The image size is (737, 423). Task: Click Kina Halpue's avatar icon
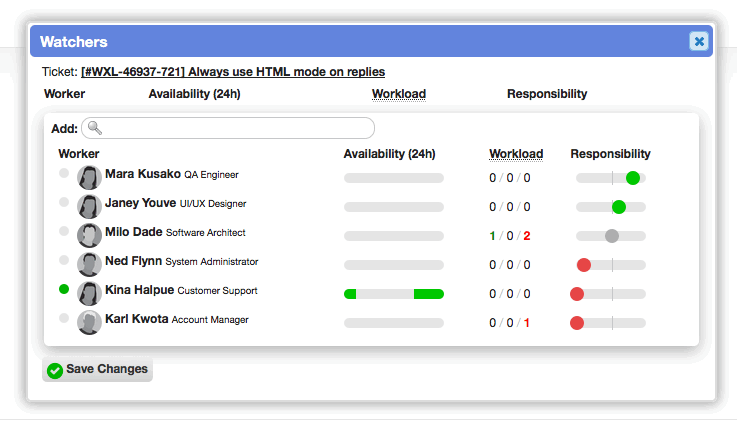point(89,294)
